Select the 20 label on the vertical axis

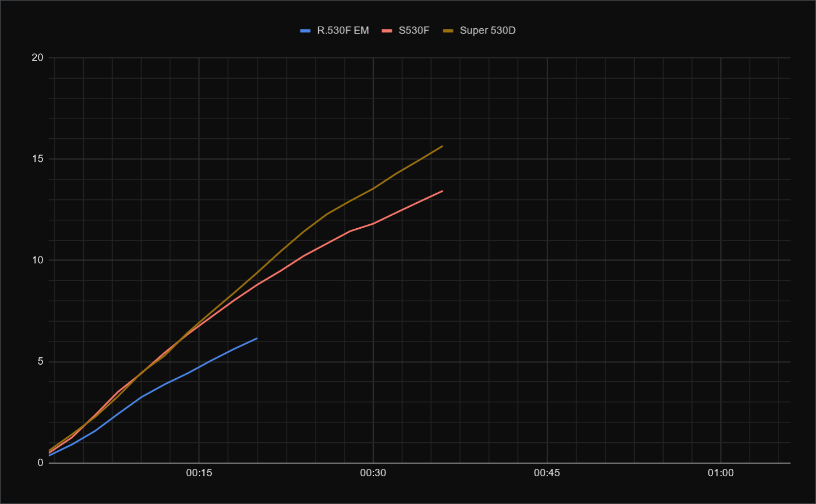pos(37,58)
